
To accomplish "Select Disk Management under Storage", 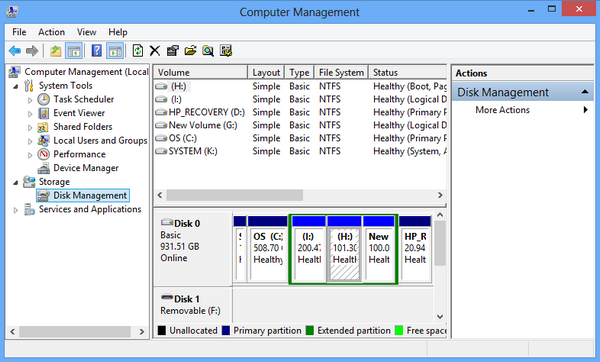I will [x=83, y=196].
